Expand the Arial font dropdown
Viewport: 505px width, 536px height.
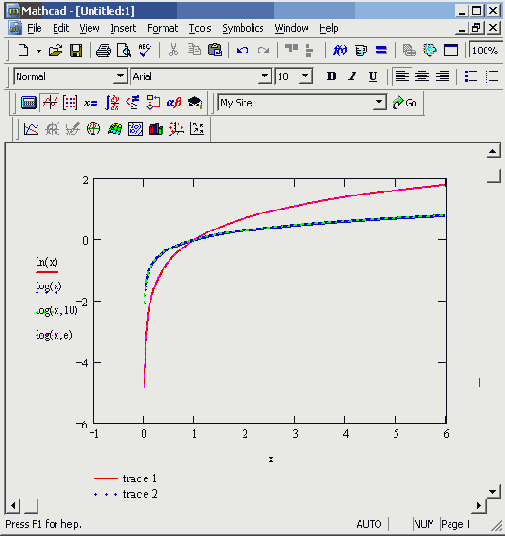pos(265,76)
